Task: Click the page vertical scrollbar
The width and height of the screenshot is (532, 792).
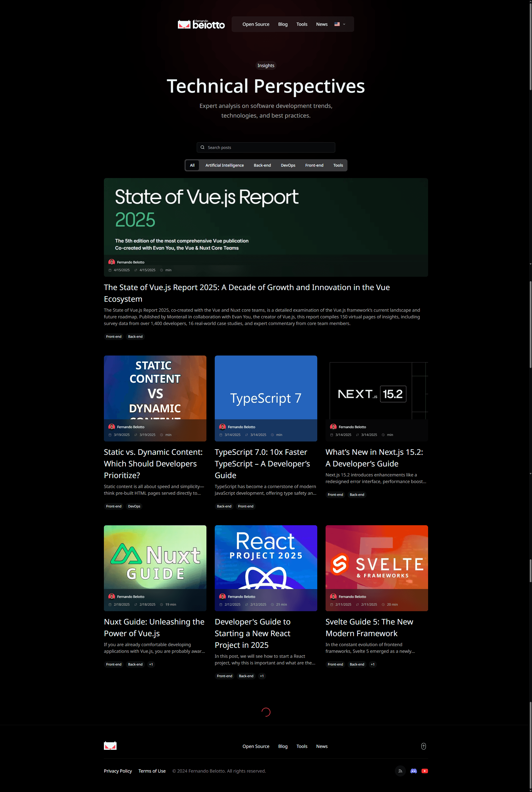Action: click(x=530, y=396)
